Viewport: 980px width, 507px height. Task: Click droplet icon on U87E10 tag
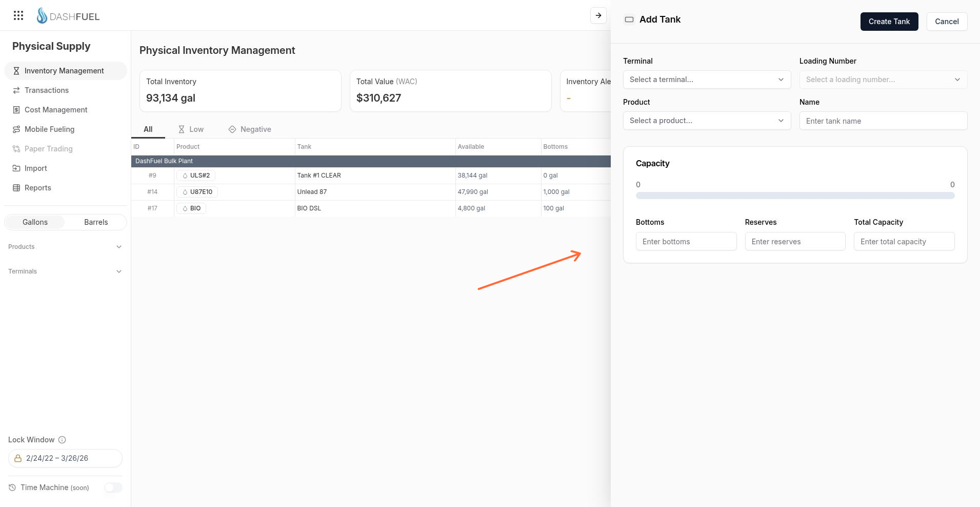point(185,192)
